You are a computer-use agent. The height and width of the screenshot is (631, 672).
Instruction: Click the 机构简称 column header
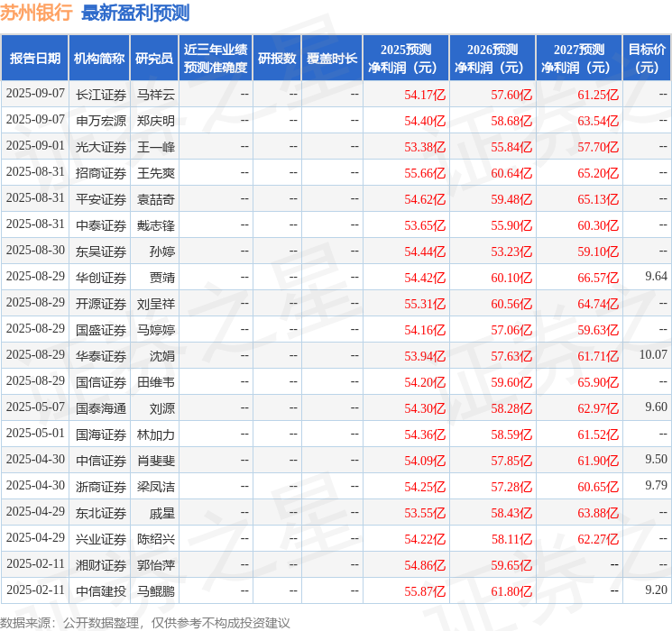(x=99, y=59)
